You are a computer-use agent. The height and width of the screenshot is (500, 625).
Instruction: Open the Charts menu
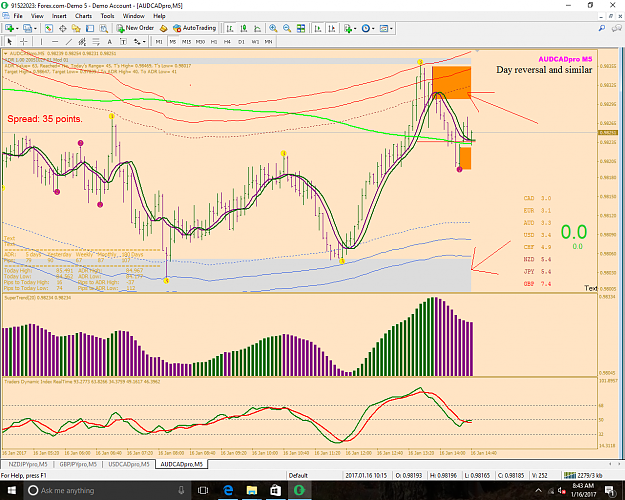[x=83, y=16]
